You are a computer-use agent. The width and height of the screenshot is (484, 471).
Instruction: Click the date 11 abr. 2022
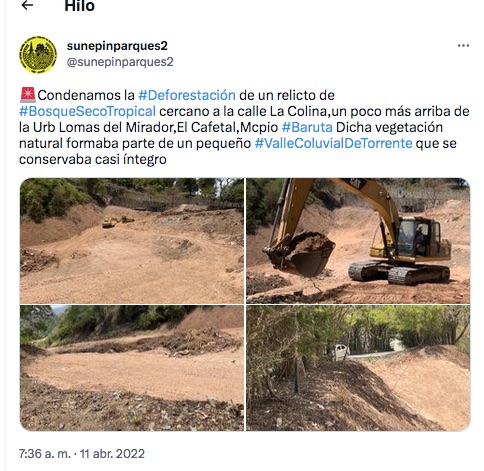(112, 454)
